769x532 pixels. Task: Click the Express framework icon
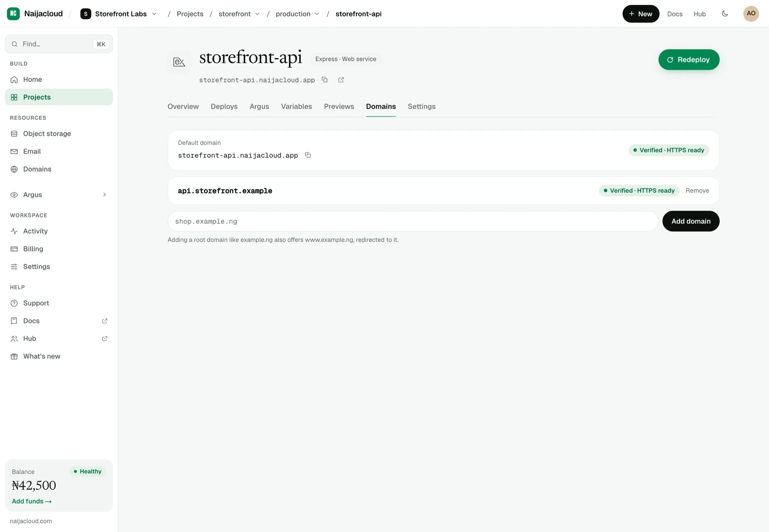point(179,62)
